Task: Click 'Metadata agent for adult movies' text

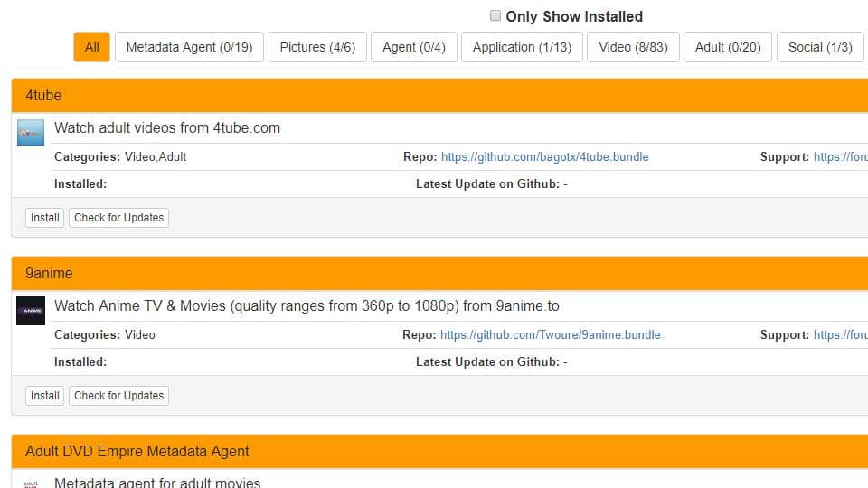Action: [x=157, y=483]
